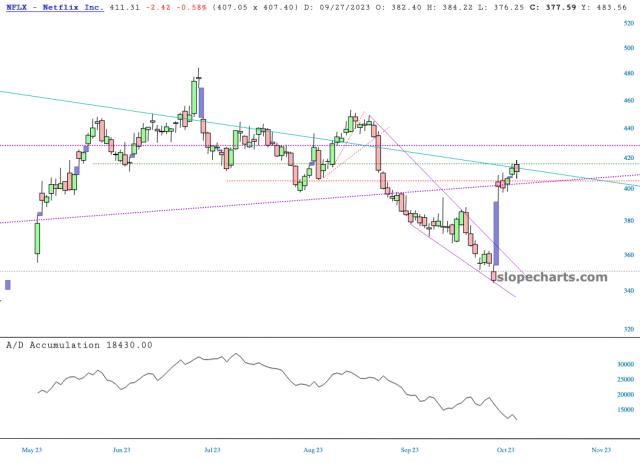Click the small blue bar at far left edge
The image size is (640, 463).
tap(7, 285)
